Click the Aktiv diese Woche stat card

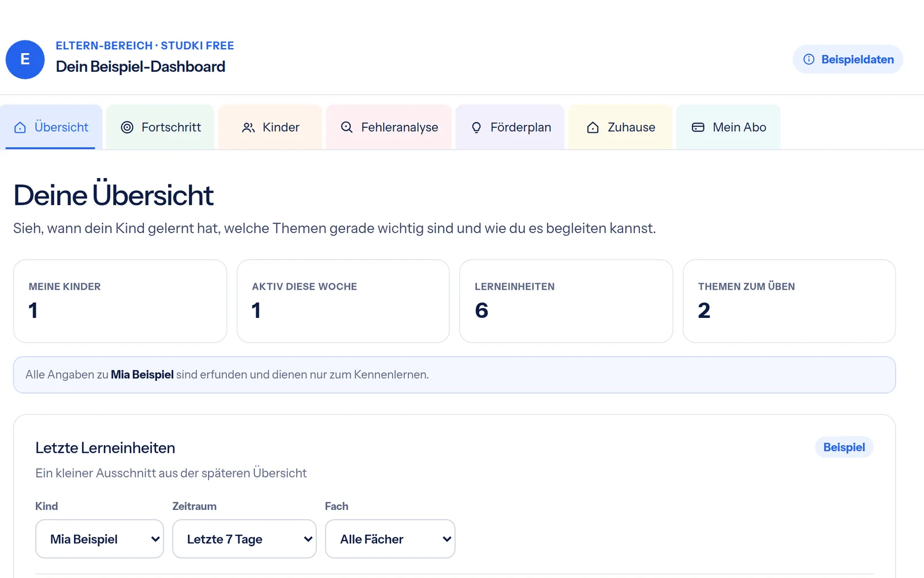[343, 301]
